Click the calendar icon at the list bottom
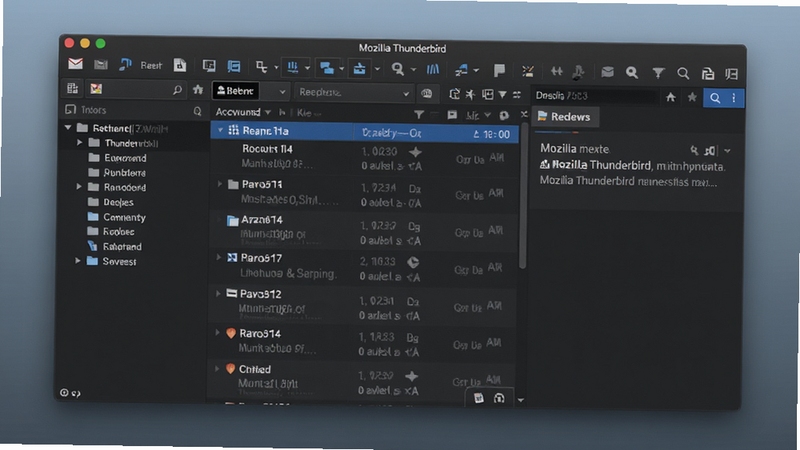800x450 pixels. pyautogui.click(x=478, y=398)
